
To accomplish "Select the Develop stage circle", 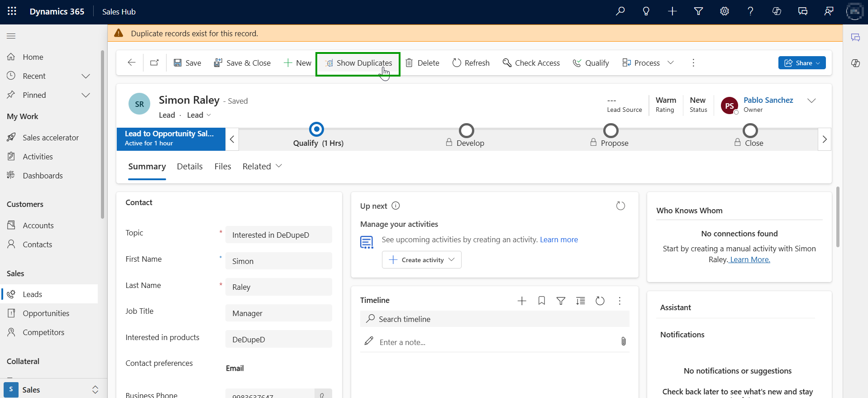I will click(x=466, y=130).
